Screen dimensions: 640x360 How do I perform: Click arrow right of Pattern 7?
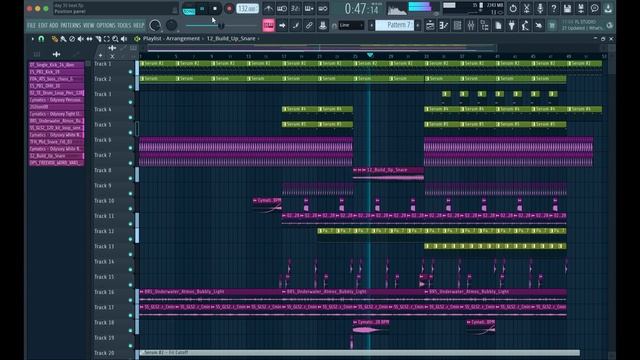pyautogui.click(x=417, y=25)
